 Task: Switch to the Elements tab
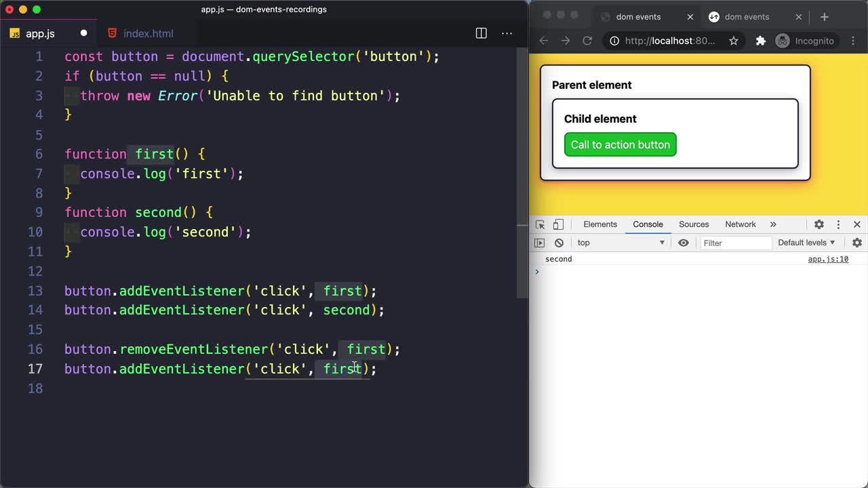pyautogui.click(x=599, y=224)
